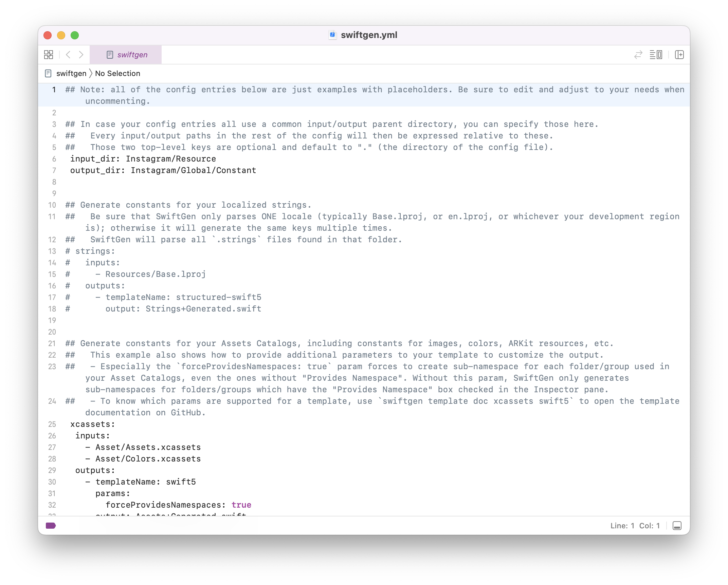The height and width of the screenshot is (585, 728).
Task: Click the file icon in the jump bar
Action: (48, 73)
